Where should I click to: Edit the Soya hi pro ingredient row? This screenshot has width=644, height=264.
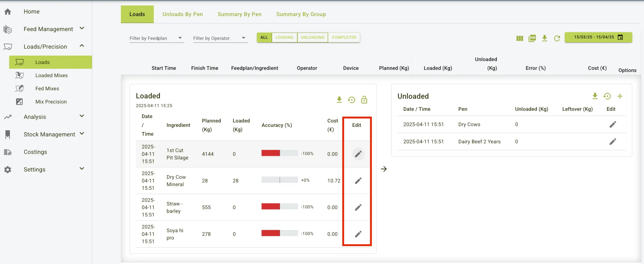point(358,234)
